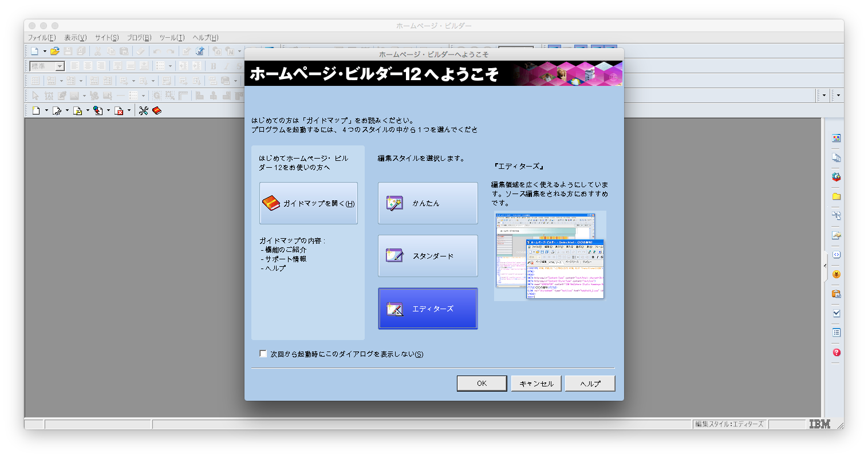868x458 pixels.
Task: Open the ツール(T) menu
Action: [x=172, y=38]
